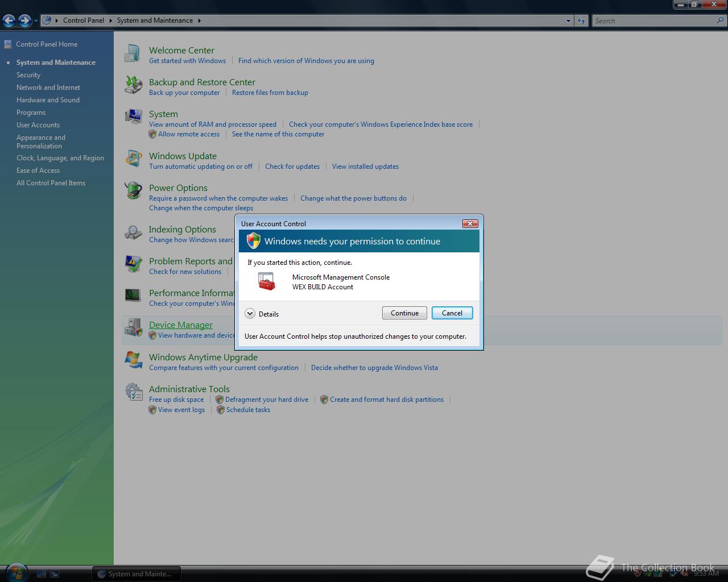Click the Control Panel Home icon

point(8,44)
